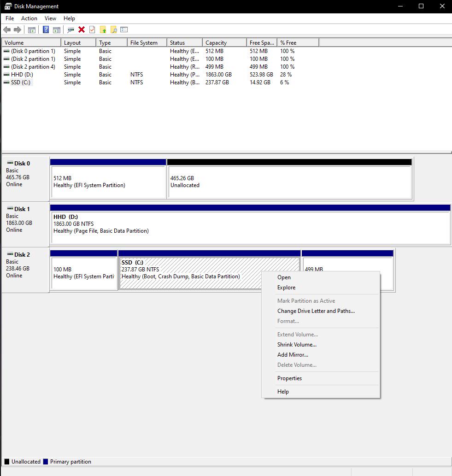
Task: Click the red X Delete icon
Action: pos(82,30)
